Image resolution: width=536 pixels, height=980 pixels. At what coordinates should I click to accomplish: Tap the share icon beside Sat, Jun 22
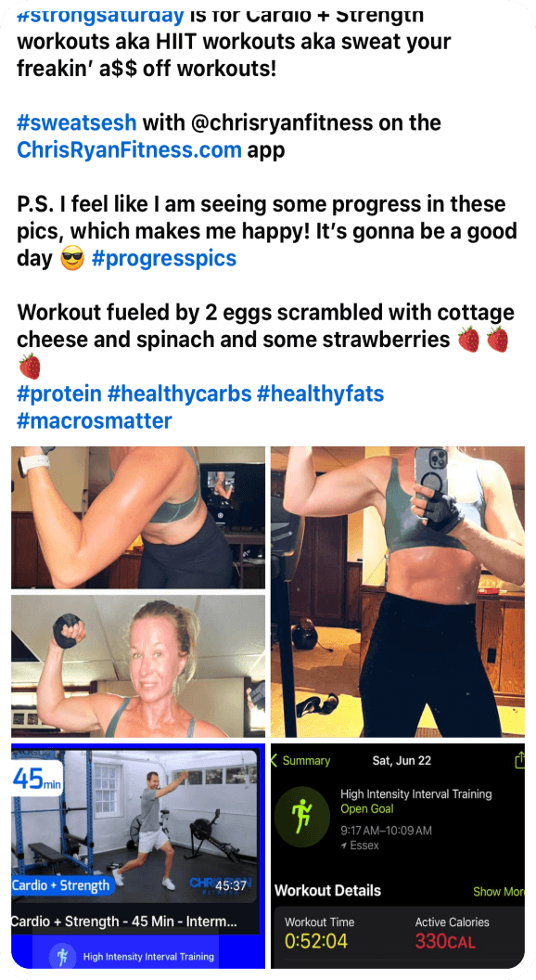[519, 760]
